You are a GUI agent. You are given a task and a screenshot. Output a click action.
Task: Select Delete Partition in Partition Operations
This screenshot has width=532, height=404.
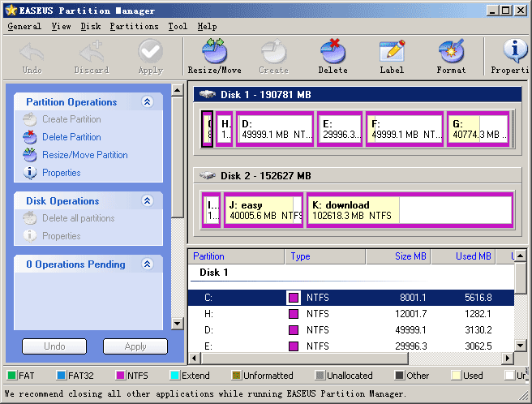[71, 137]
